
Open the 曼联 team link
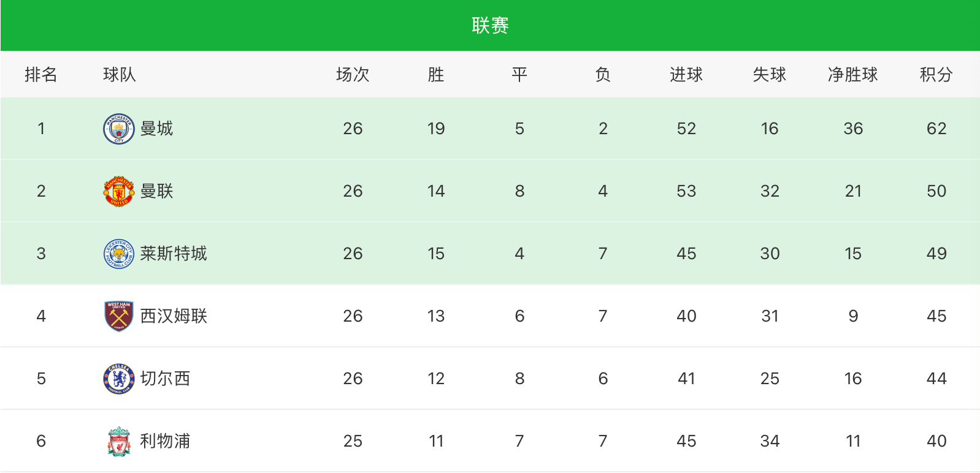(x=156, y=191)
